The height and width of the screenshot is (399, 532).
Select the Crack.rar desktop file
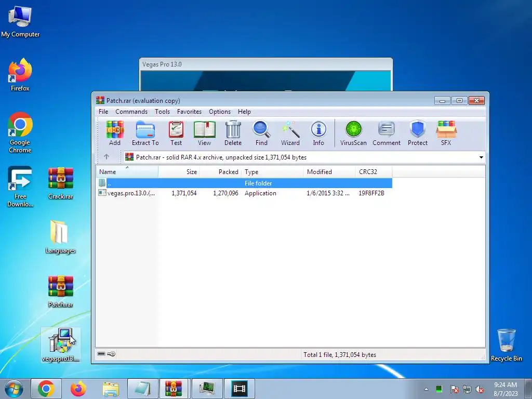[60, 183]
